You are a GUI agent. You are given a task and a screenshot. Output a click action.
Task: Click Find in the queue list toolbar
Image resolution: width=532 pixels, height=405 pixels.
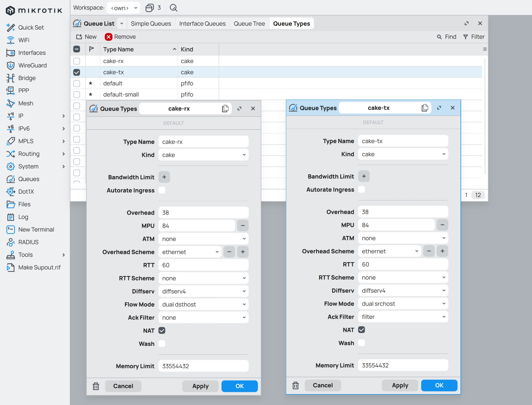click(x=446, y=37)
